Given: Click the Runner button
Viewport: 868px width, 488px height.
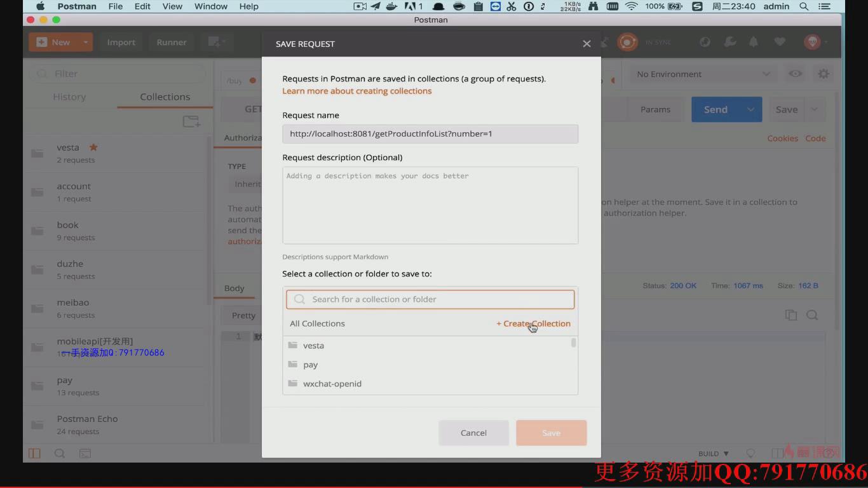Looking at the screenshot, I should [172, 43].
